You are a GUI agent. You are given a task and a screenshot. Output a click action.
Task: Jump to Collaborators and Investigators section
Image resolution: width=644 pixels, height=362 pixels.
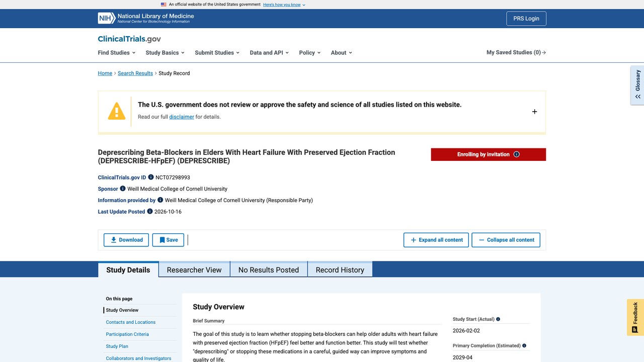(x=138, y=358)
